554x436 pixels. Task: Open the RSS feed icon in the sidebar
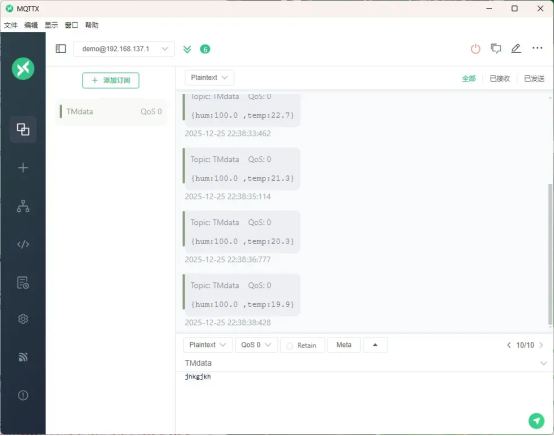pos(23,357)
